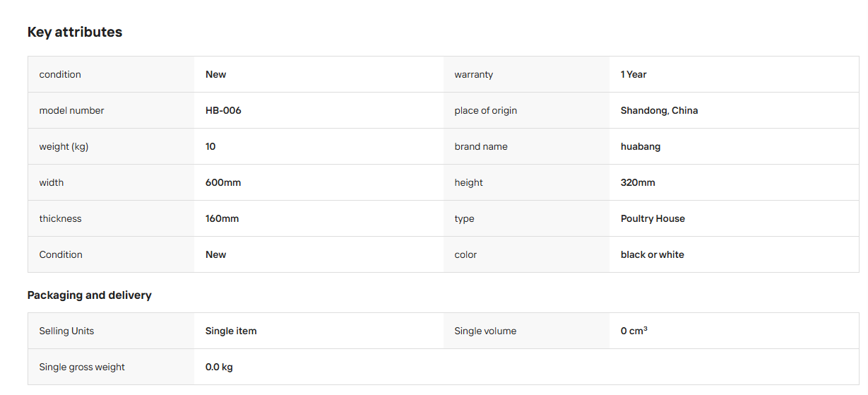868x395 pixels.
Task: Click the weight (kg) label
Action: [64, 146]
